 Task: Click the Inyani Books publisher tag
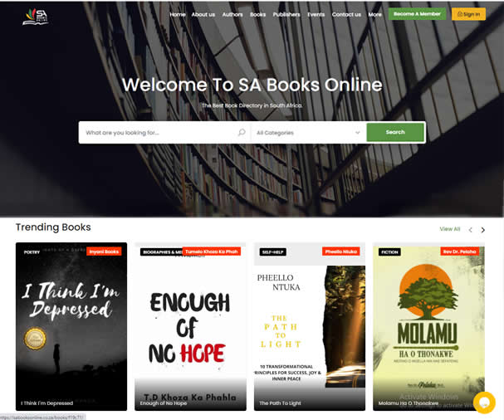tap(104, 252)
